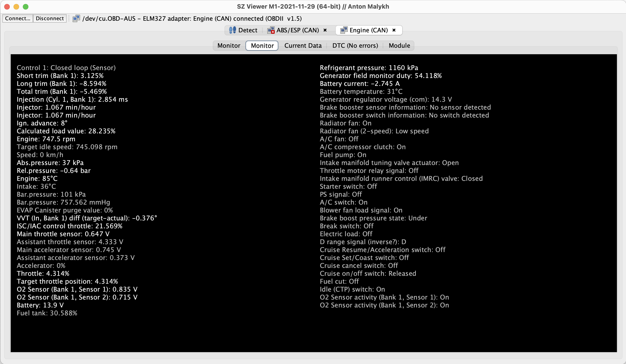Click the adapter connection status icon in toolbar
Screen dimensions: 626x364
point(76,18)
